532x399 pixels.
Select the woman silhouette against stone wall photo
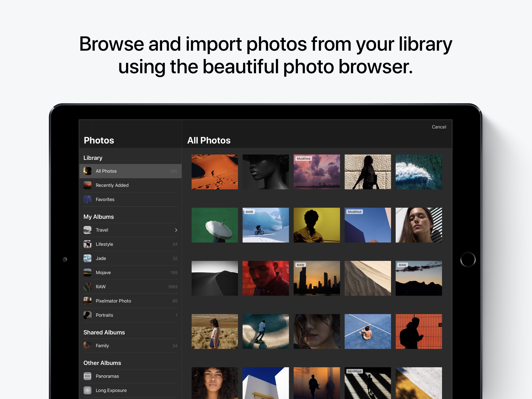click(x=368, y=172)
